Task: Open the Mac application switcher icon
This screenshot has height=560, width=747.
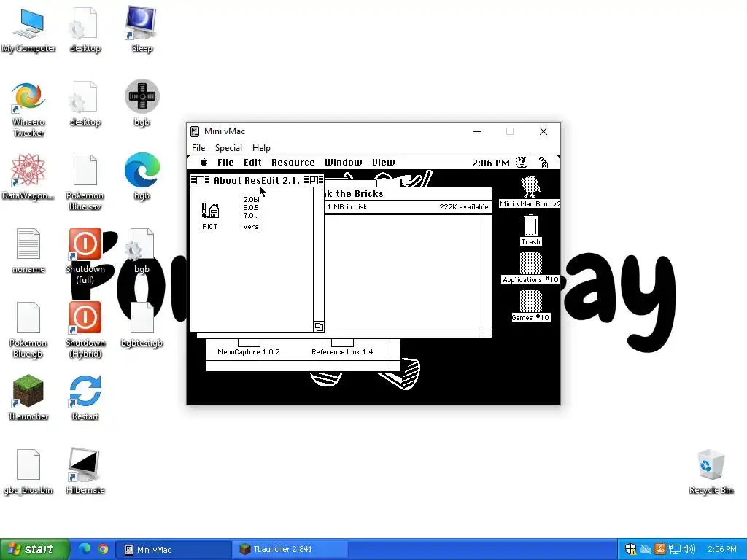Action: (x=543, y=163)
